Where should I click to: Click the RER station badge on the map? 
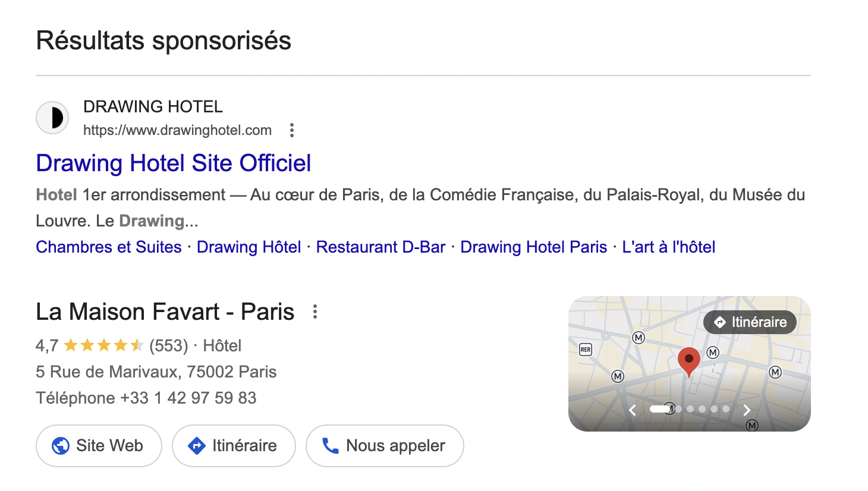point(585,350)
